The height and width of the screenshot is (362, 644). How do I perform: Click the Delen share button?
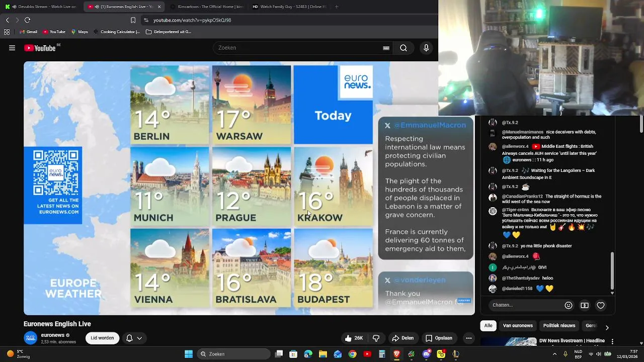403,338
